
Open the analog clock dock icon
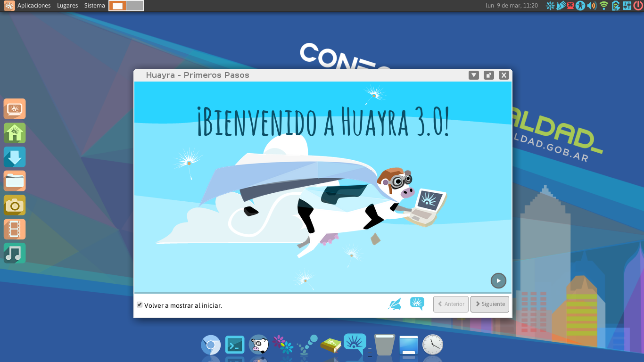[x=433, y=345]
